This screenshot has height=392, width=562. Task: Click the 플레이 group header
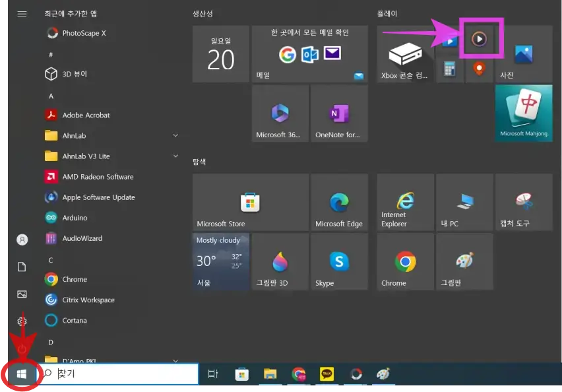[x=387, y=14]
